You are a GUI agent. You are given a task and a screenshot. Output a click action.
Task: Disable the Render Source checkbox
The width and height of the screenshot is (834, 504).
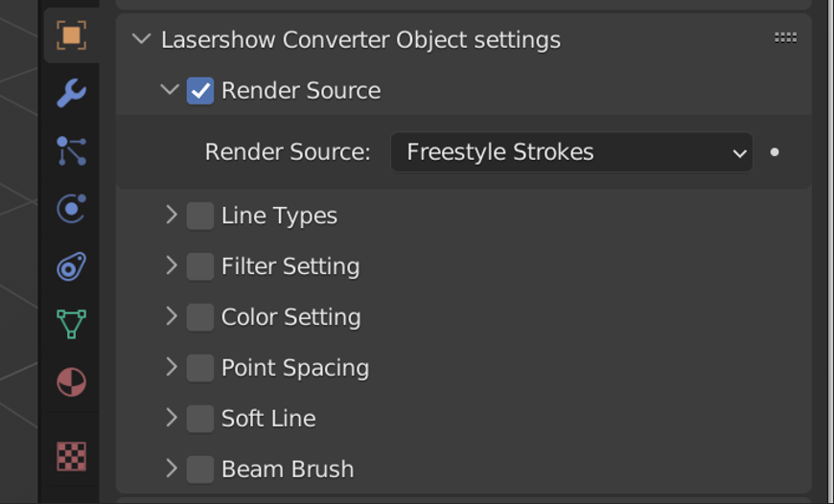coord(200,91)
